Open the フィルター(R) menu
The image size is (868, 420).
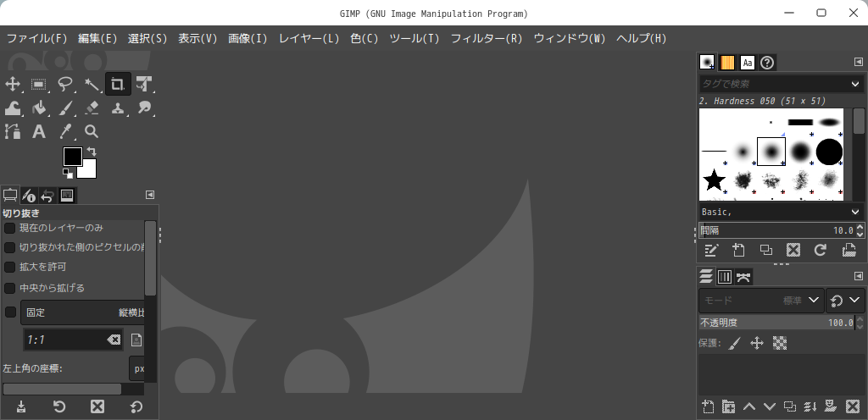tap(487, 39)
